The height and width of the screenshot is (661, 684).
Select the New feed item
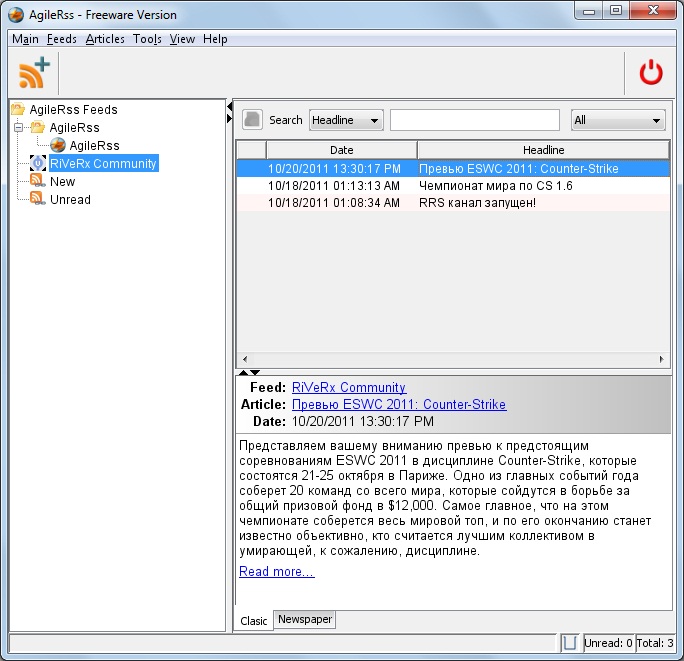click(x=62, y=181)
